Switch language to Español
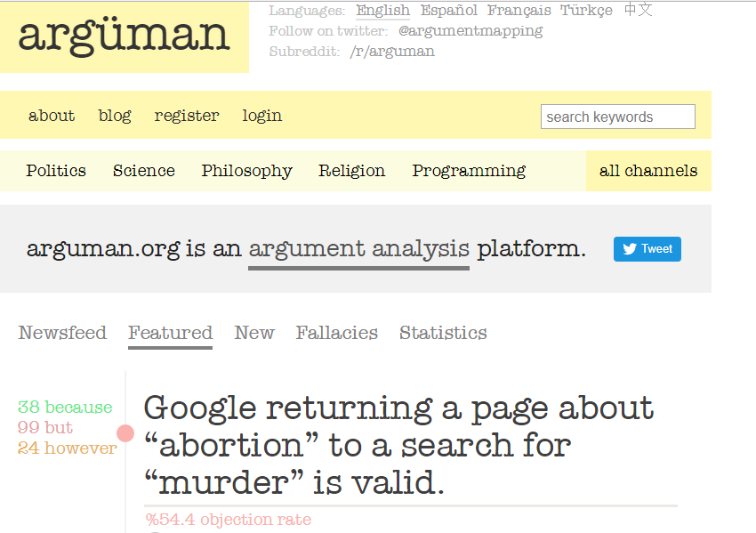 tap(448, 10)
